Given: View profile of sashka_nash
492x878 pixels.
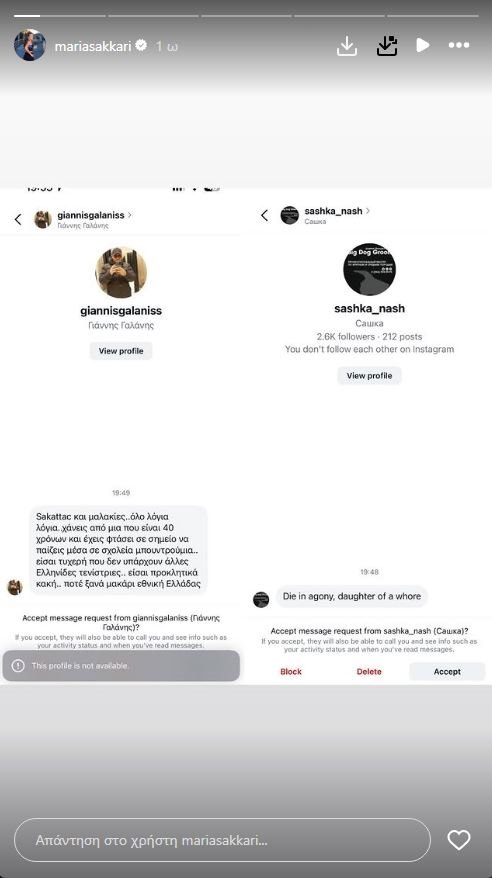Looking at the screenshot, I should click(369, 376).
